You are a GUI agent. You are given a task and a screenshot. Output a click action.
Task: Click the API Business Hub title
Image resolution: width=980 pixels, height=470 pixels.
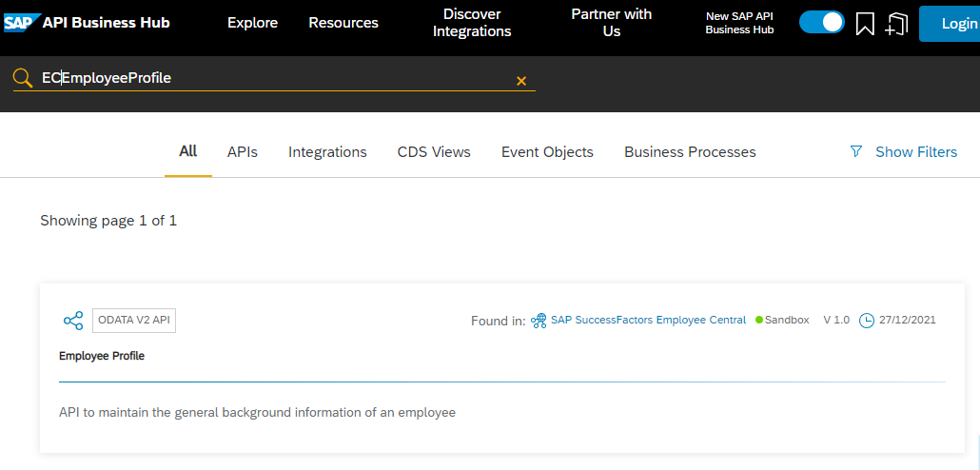pyautogui.click(x=107, y=23)
